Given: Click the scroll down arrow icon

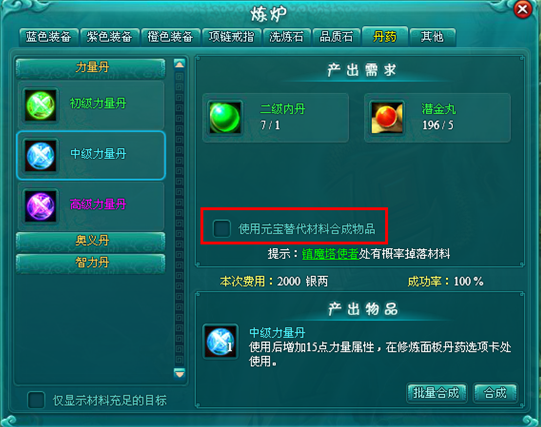Looking at the screenshot, I should (179, 373).
